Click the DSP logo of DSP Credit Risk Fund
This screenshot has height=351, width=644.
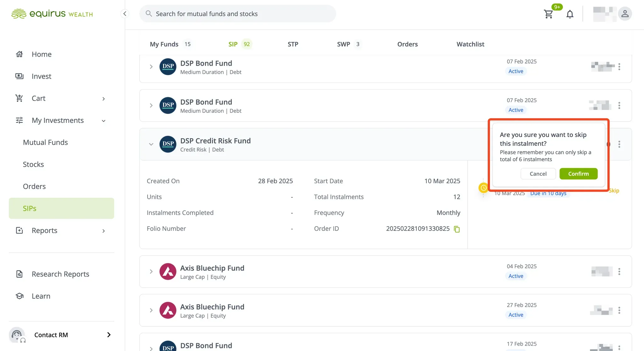tap(168, 144)
